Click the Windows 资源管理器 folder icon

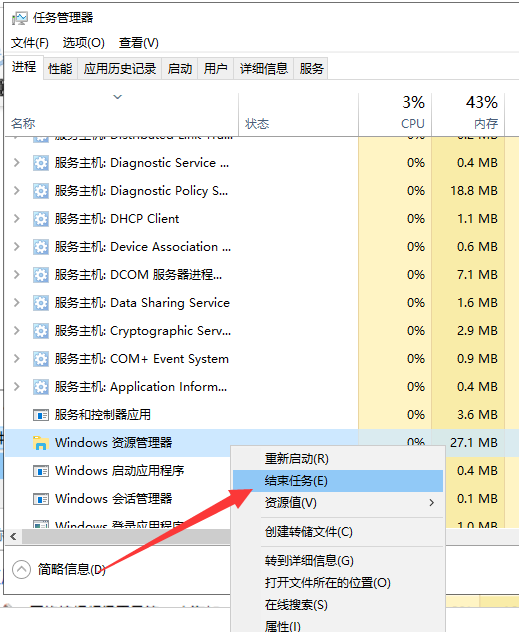[41, 443]
